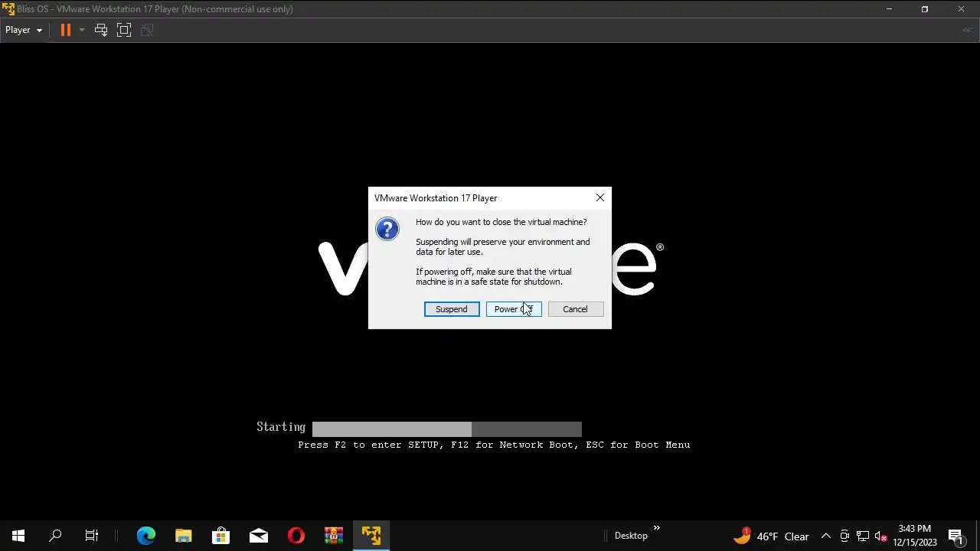Close the VMware Workstation 17 Player dialog

click(600, 198)
